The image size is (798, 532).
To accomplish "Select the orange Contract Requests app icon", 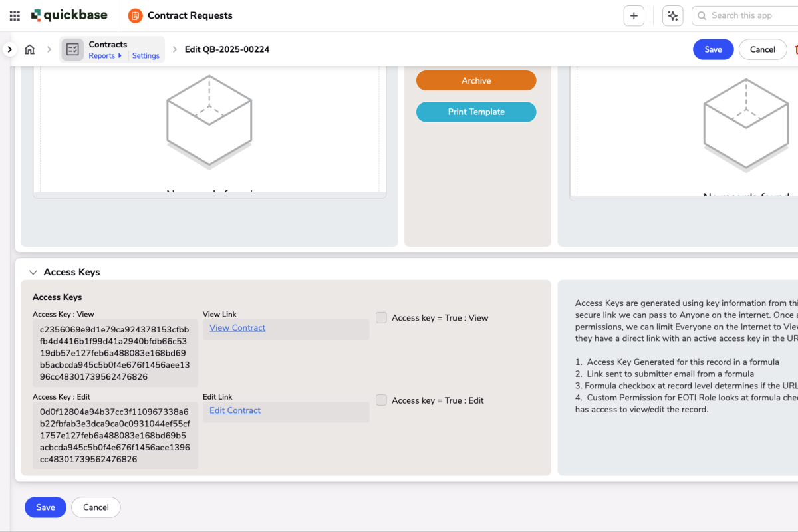I will click(x=134, y=15).
